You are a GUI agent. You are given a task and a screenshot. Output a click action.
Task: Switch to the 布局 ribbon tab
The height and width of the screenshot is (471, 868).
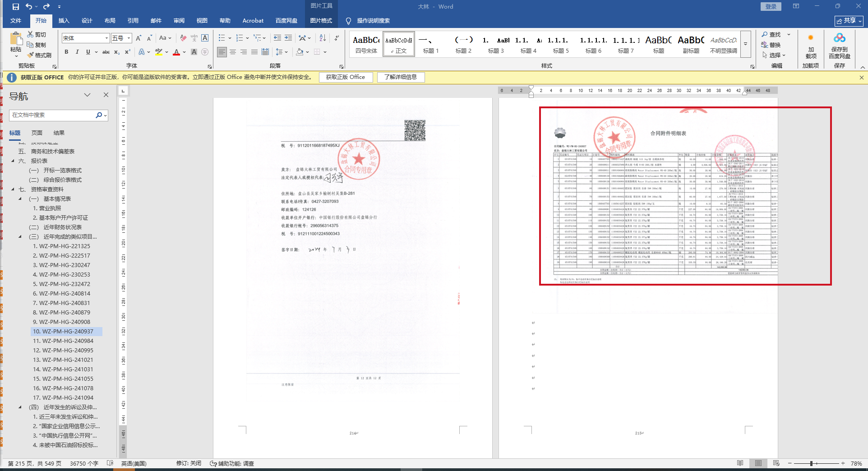pyautogui.click(x=110, y=21)
